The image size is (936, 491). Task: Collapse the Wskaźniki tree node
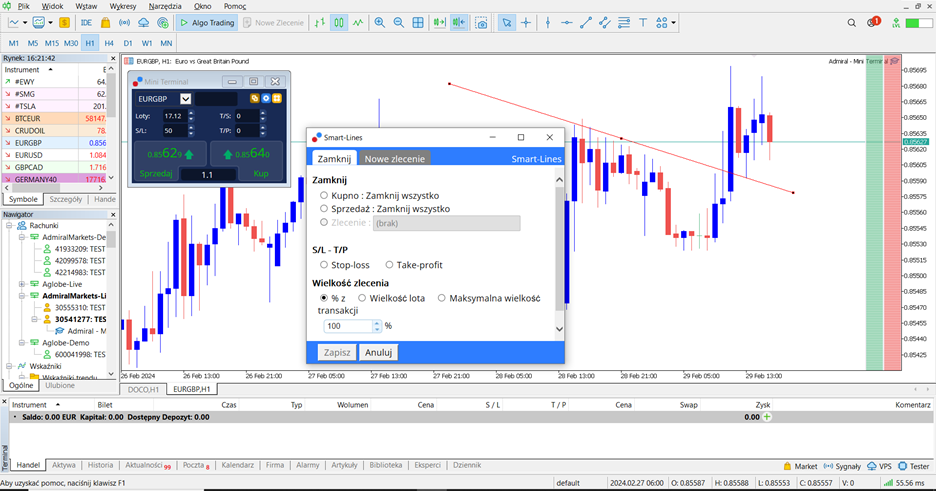coord(10,366)
